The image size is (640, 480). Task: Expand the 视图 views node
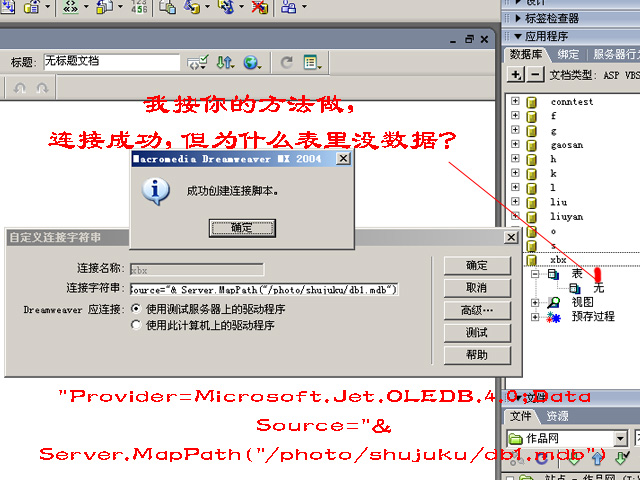tap(535, 302)
